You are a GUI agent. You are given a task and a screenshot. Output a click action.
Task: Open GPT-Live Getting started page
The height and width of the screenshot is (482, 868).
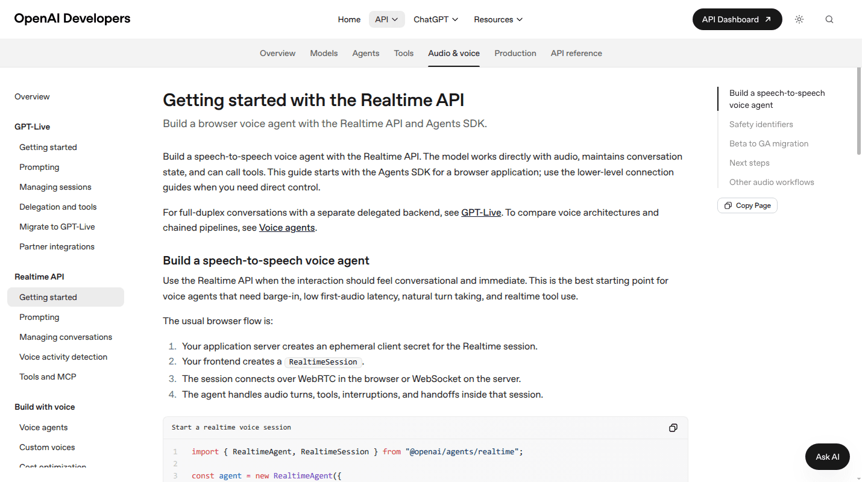[48, 147]
